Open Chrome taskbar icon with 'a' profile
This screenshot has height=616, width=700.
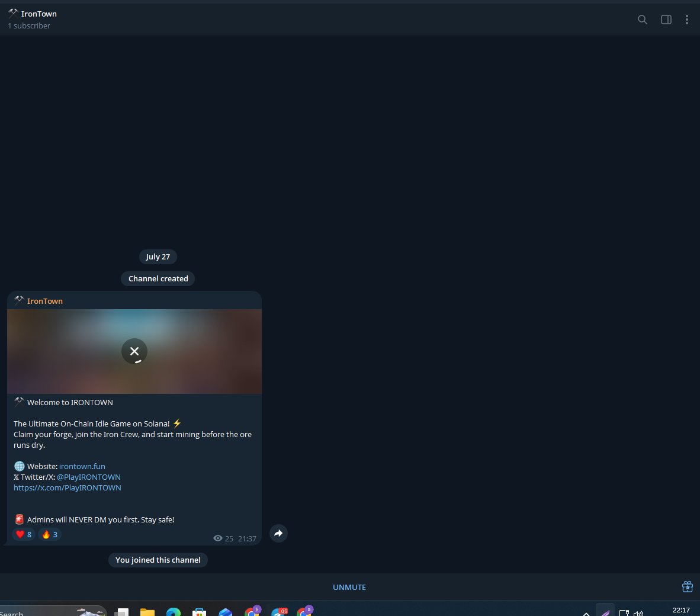pos(305,611)
